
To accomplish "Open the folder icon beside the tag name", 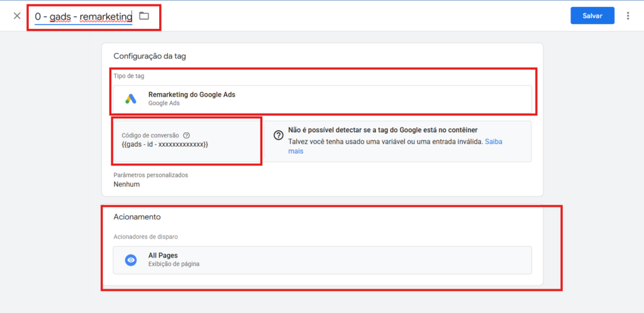I will point(144,16).
